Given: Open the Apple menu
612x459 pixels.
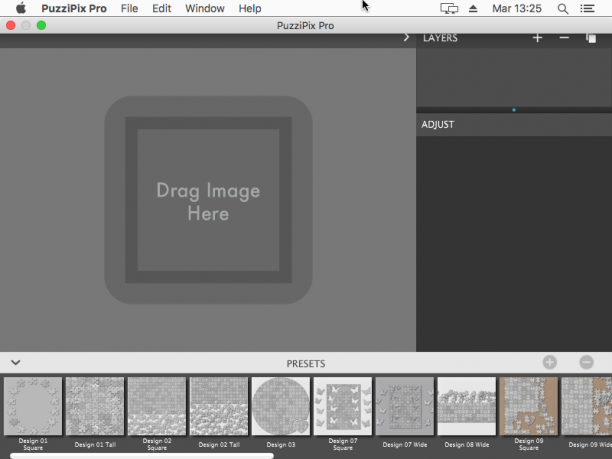Looking at the screenshot, I should pos(21,8).
